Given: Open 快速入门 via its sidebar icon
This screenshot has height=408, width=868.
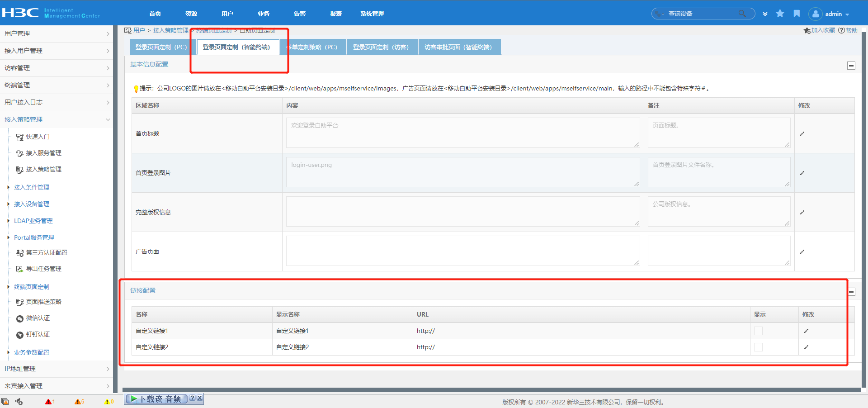Looking at the screenshot, I should pyautogui.click(x=20, y=137).
